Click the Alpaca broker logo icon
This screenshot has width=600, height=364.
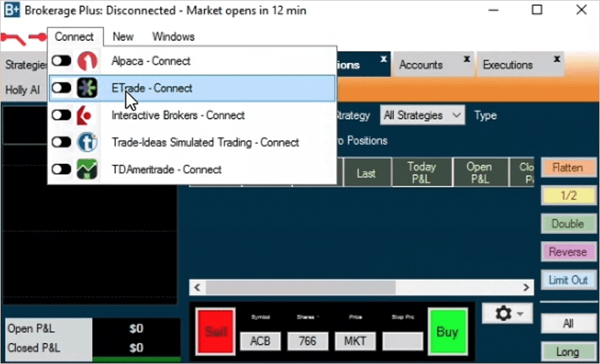coord(87,61)
